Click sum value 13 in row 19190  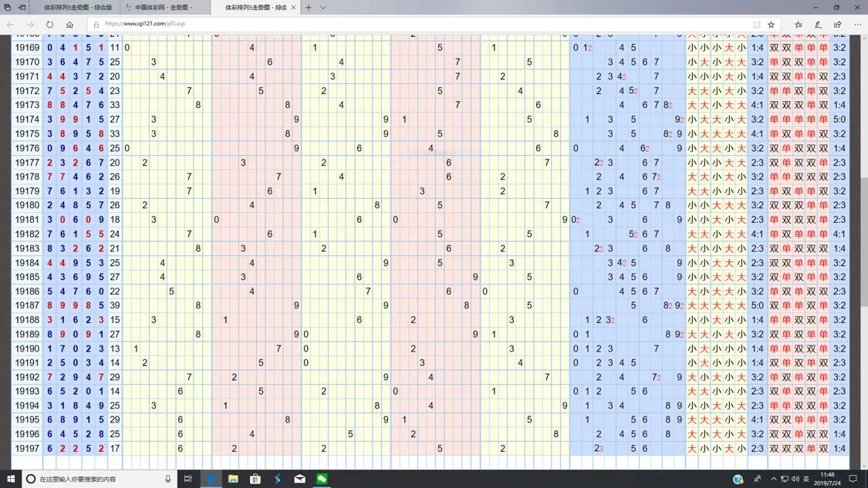[115, 348]
